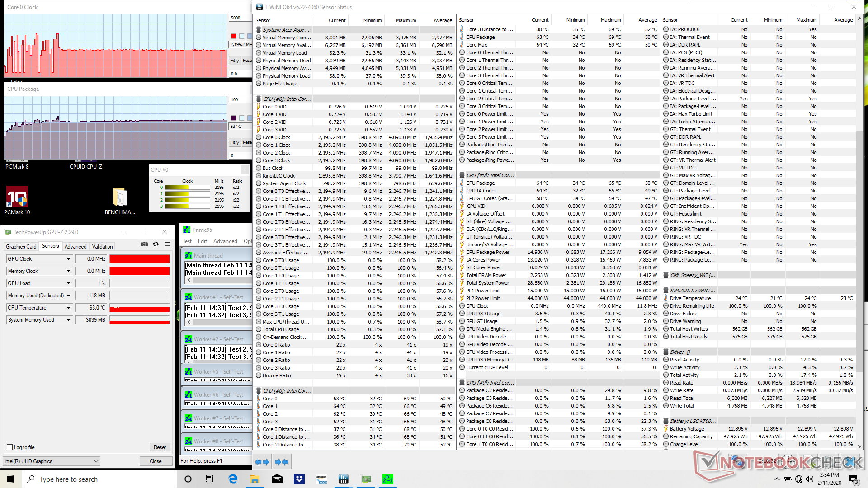Click HWiNFO collapse columns arrows button

pos(282,462)
